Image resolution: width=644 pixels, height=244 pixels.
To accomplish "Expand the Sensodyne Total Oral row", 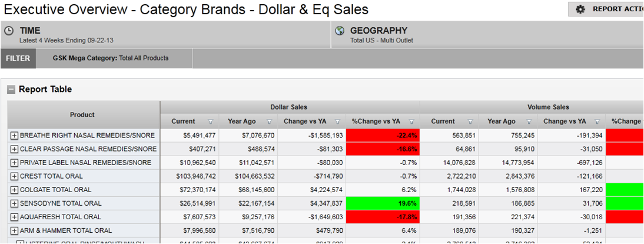I will pos(15,203).
